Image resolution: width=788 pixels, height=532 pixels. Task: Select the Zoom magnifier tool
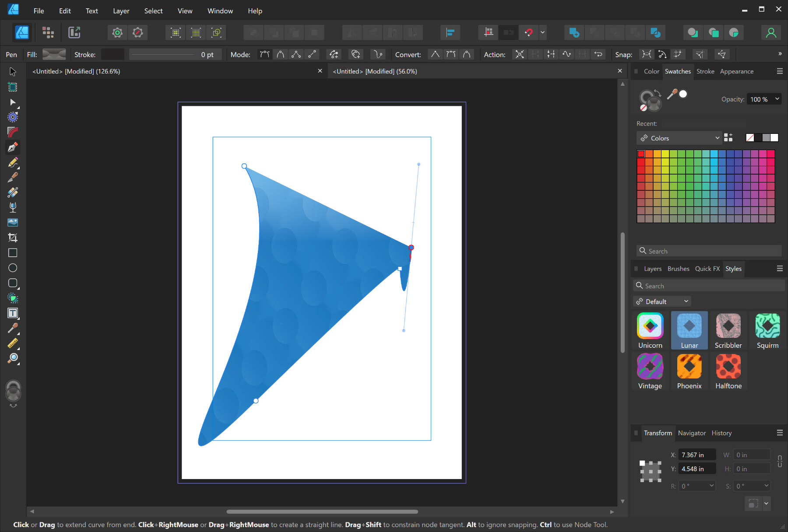point(13,358)
